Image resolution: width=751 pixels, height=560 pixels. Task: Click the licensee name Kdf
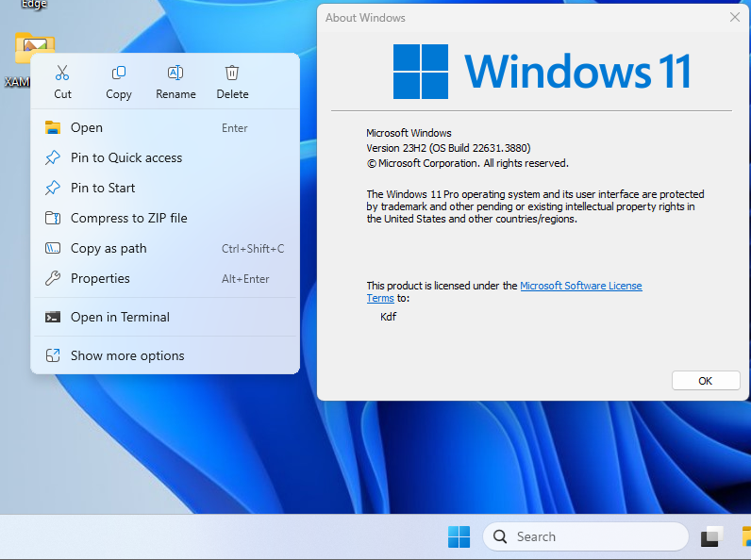(x=389, y=317)
